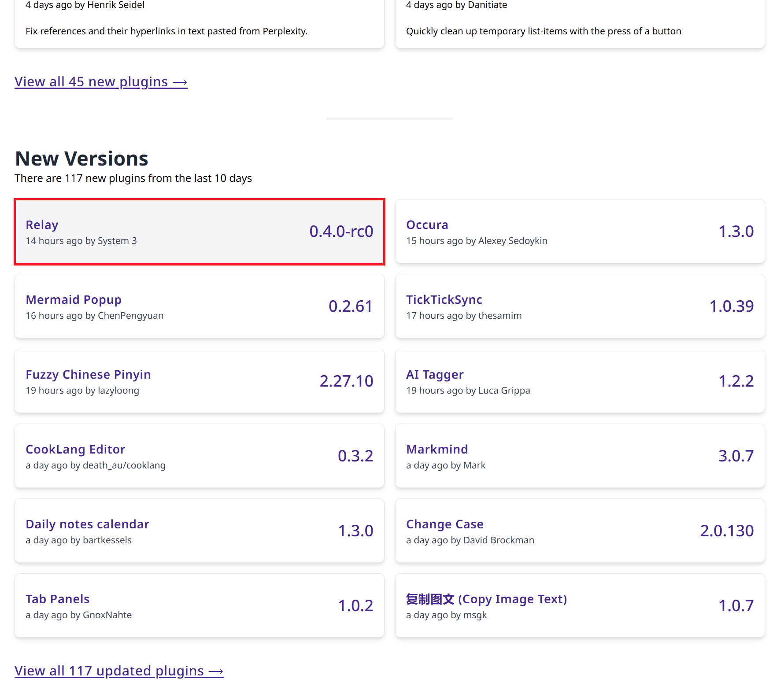Image resolution: width=784 pixels, height=686 pixels.
Task: Open the Fuzzy Chinese Pinyin plugin
Action: point(88,374)
